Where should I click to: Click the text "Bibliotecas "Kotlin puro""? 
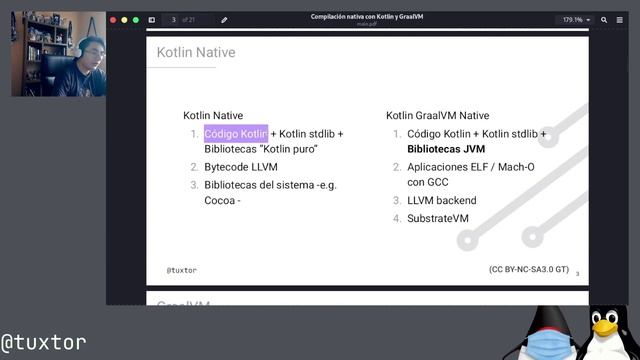pyautogui.click(x=261, y=149)
